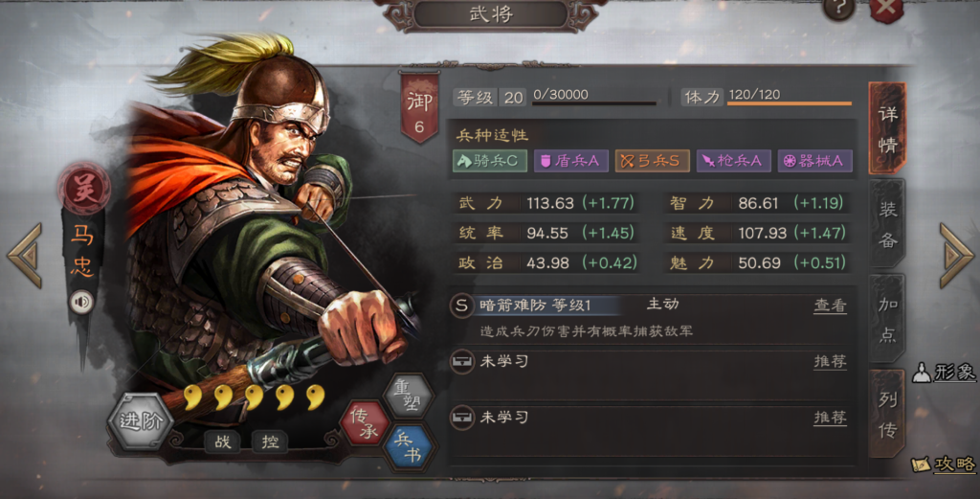Go to next general with right arrow

coord(956,256)
